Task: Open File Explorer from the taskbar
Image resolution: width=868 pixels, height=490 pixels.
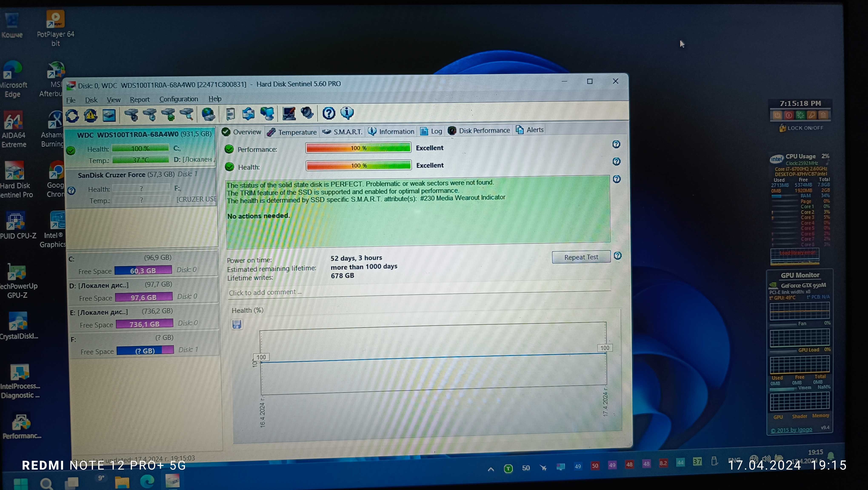Action: [x=122, y=482]
